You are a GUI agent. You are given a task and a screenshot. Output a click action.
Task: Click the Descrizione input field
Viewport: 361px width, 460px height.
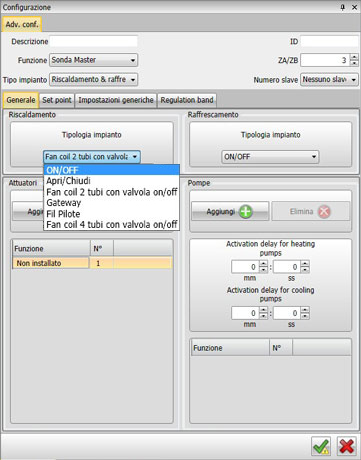(93, 41)
